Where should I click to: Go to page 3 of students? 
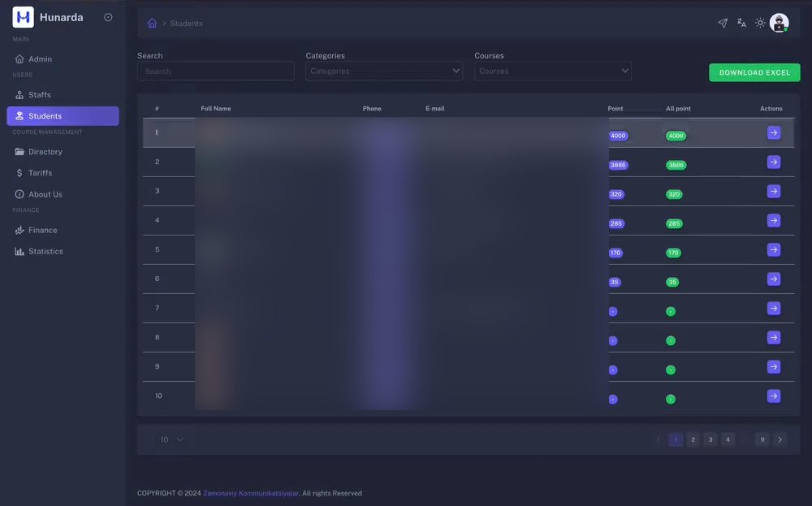[710, 439]
